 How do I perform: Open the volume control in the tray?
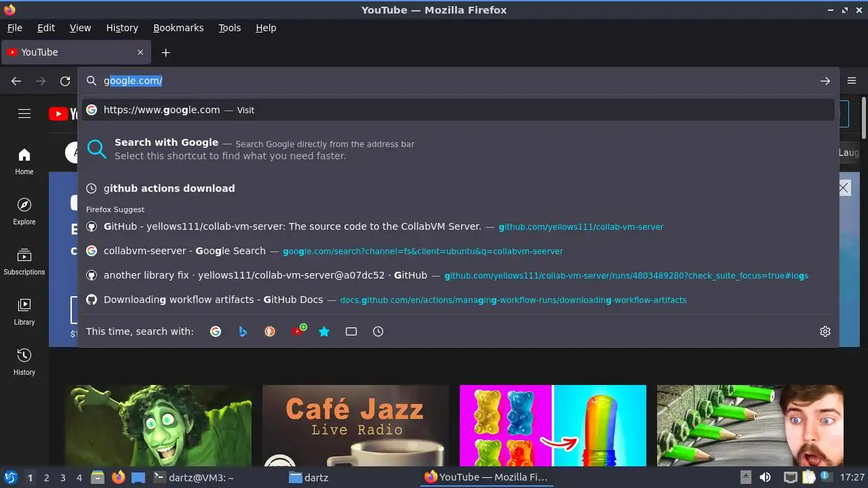[x=765, y=477]
